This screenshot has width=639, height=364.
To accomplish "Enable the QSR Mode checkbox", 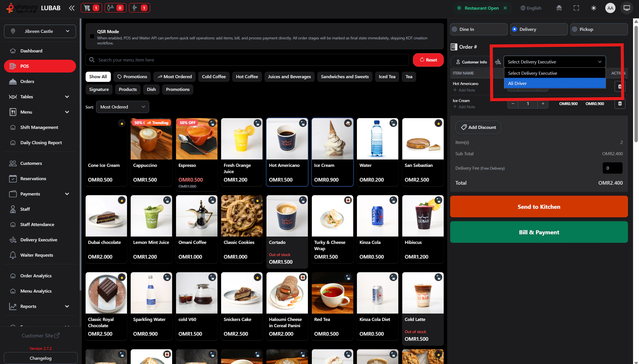I will click(92, 36).
